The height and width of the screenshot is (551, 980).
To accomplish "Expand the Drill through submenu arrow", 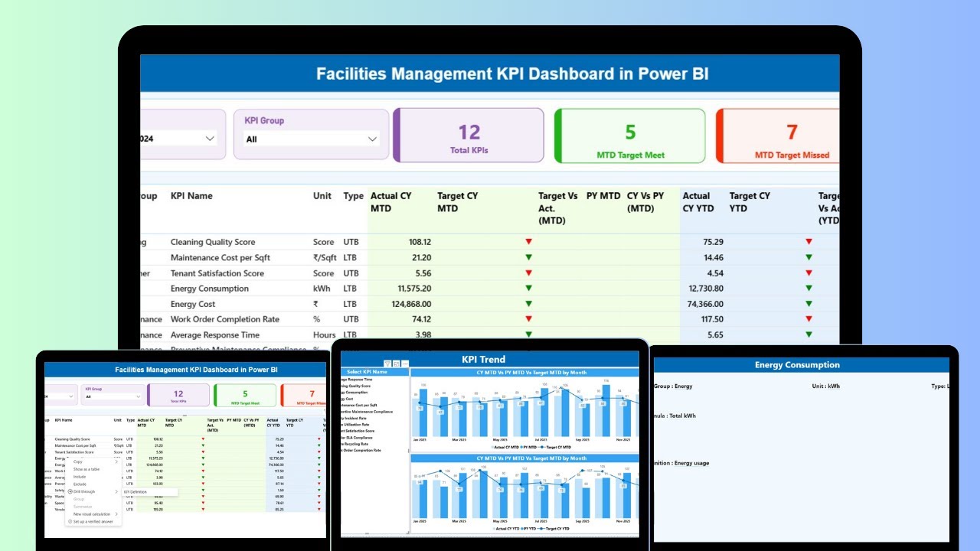I will (116, 491).
